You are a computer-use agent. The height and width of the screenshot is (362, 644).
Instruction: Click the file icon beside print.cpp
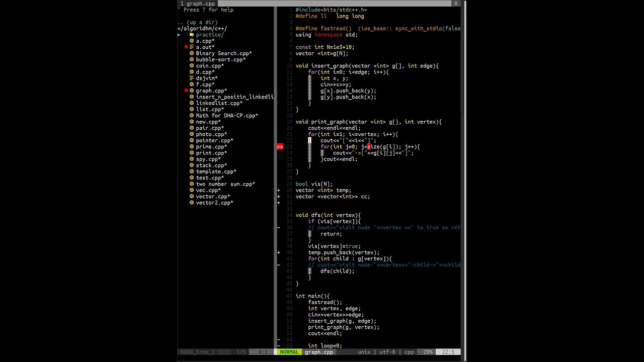tap(192, 153)
